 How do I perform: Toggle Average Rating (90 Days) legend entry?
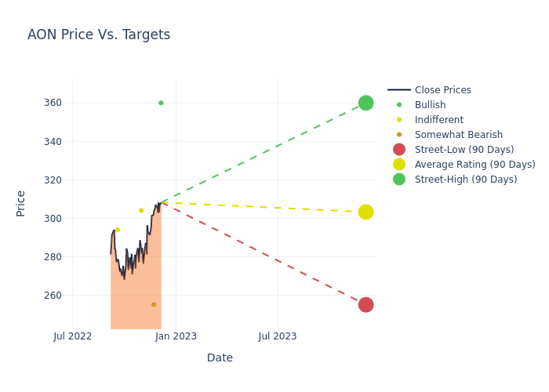[474, 165]
